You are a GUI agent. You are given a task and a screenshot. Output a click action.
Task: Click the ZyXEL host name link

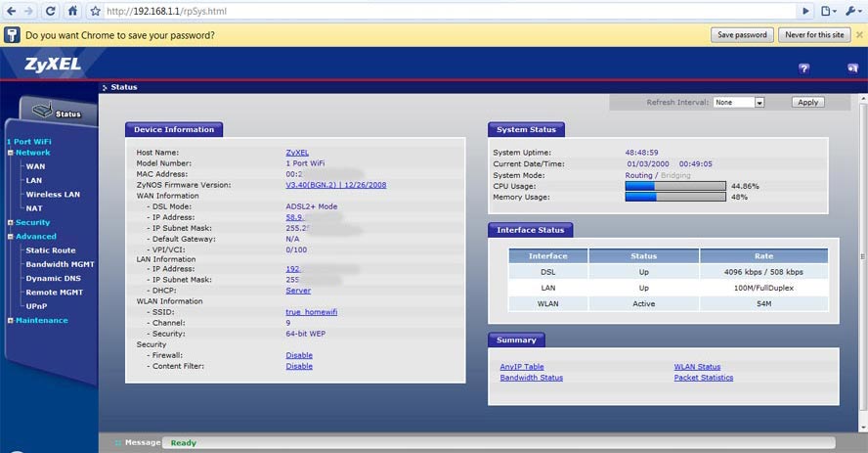(297, 153)
